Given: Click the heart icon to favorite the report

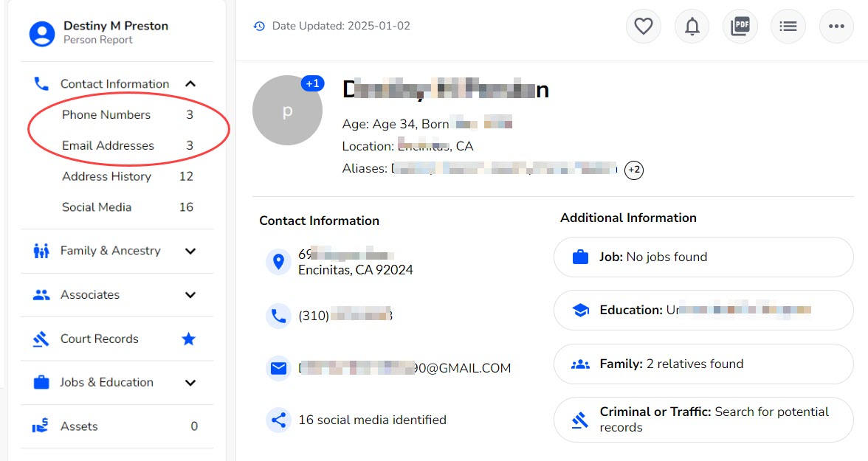Looking at the screenshot, I should pos(643,26).
